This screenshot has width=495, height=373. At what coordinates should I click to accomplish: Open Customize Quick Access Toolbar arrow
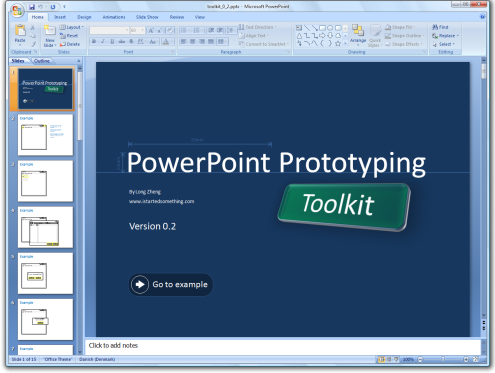point(64,7)
